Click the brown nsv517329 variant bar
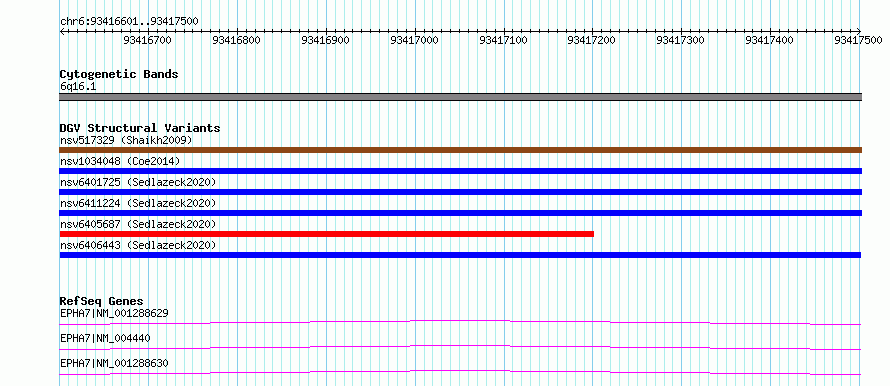Image resolution: width=890 pixels, height=386 pixels. (x=460, y=150)
